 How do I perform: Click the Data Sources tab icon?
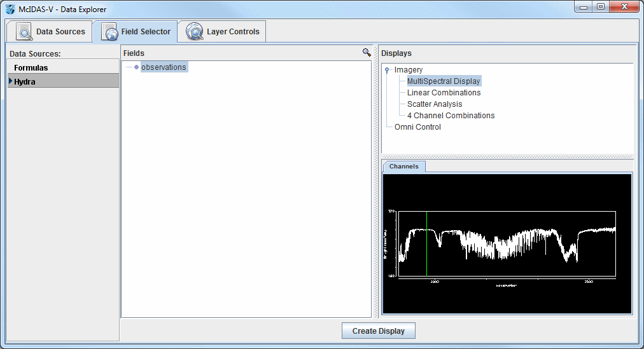tap(24, 31)
